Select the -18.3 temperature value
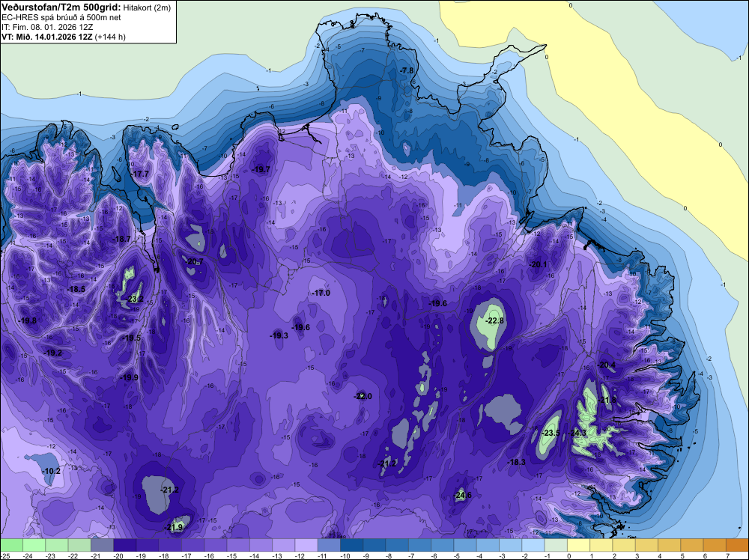Viewport: 749px width, 560px height. click(x=516, y=462)
